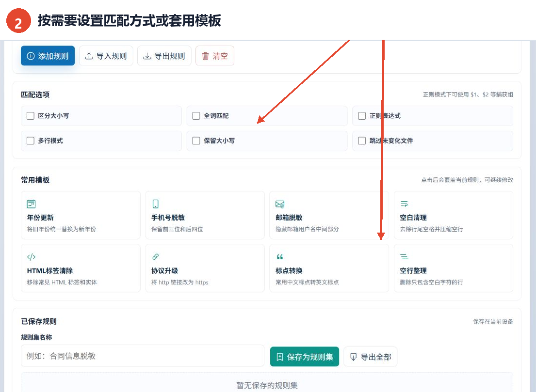The height and width of the screenshot is (392, 536).
Task: Click the 已保存规则 section heading
Action: [39, 321]
